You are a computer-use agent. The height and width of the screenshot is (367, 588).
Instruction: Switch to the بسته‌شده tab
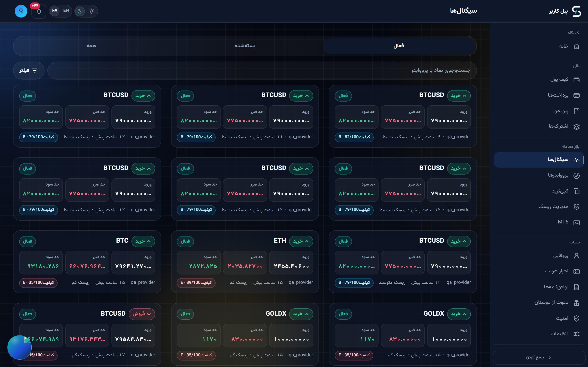tap(245, 46)
